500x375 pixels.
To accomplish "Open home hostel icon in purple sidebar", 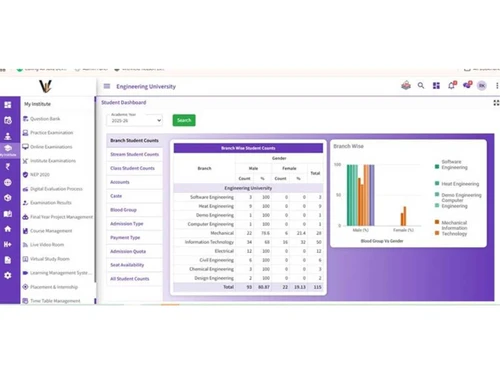I will 8,229.
